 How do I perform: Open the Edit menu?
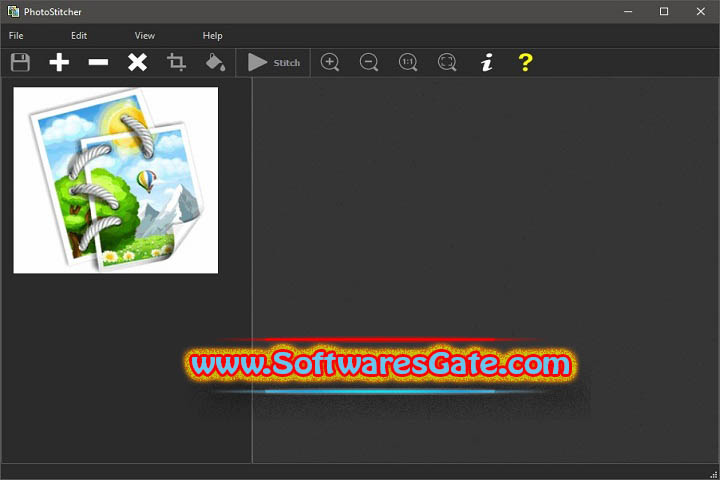(x=79, y=35)
